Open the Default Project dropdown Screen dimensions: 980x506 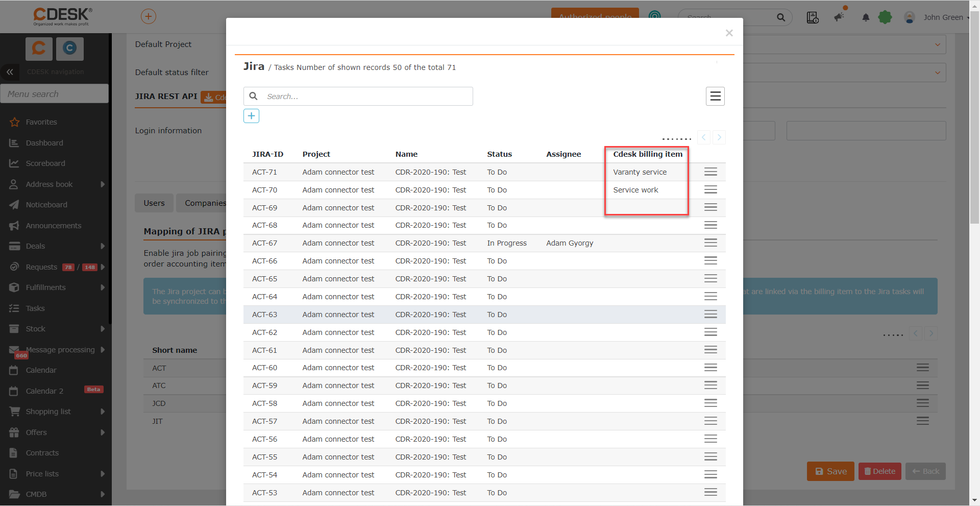point(938,44)
